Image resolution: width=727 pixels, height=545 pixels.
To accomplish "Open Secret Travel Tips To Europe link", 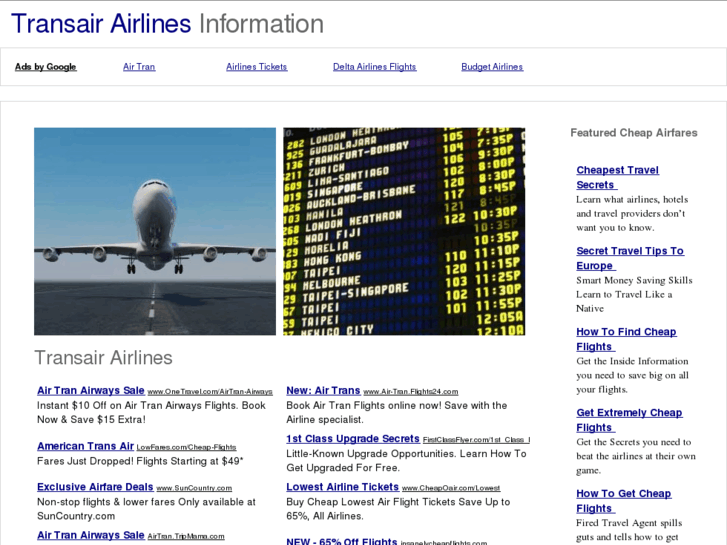I will [x=630, y=258].
